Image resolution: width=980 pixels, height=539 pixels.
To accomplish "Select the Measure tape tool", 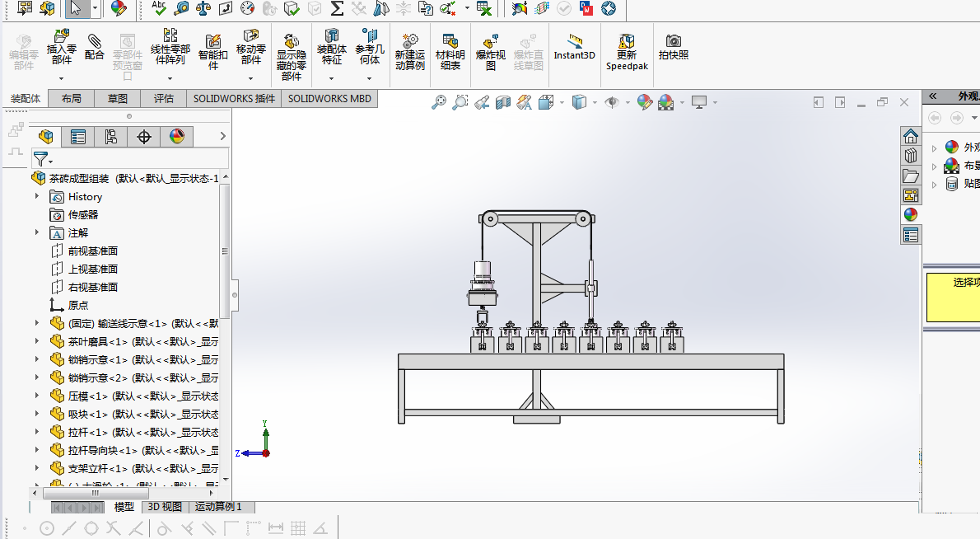I will pos(181,8).
